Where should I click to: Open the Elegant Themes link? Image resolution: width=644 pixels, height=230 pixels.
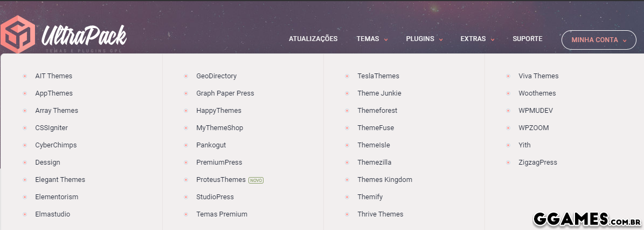click(x=60, y=180)
